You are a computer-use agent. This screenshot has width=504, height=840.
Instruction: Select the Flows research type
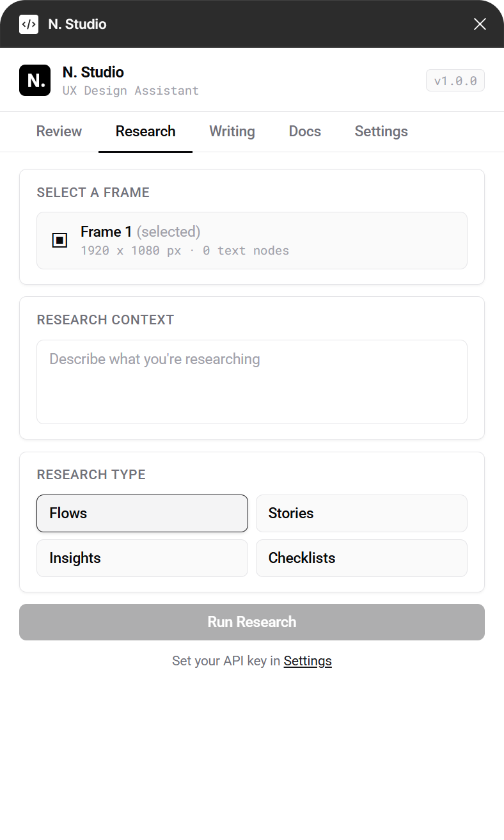[x=142, y=513]
